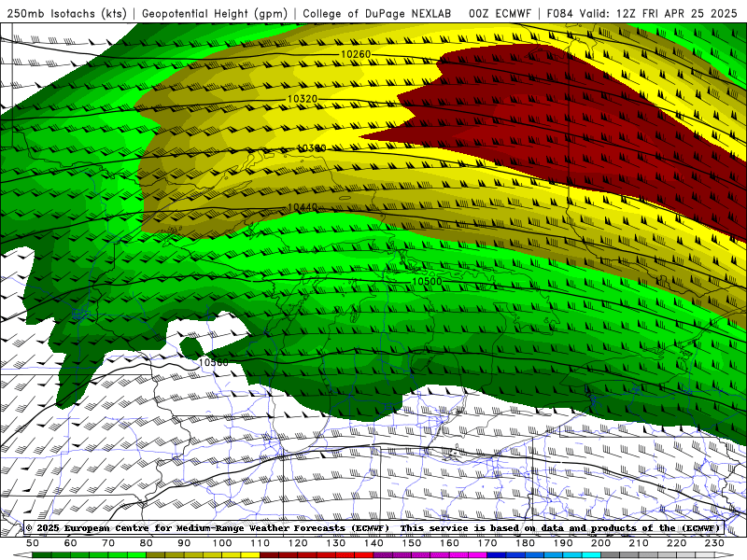747x560 pixels.
Task: Pick the bright yellow swatch just left of 110
Action: [250, 555]
